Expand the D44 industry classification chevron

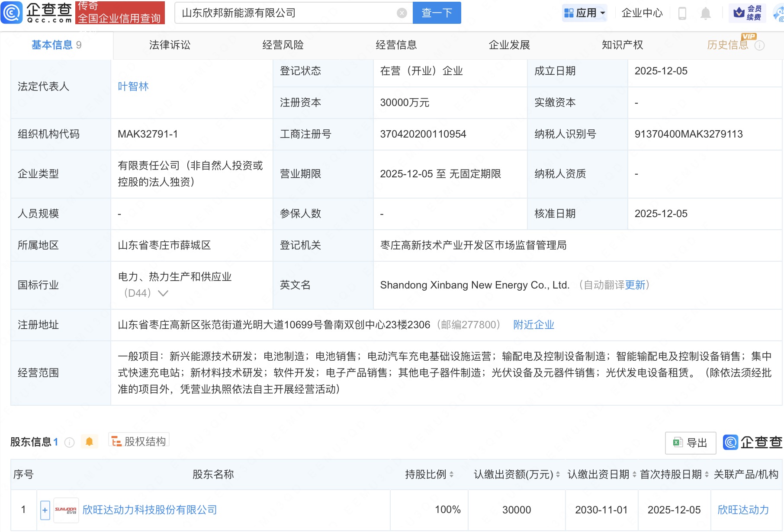pyautogui.click(x=163, y=293)
